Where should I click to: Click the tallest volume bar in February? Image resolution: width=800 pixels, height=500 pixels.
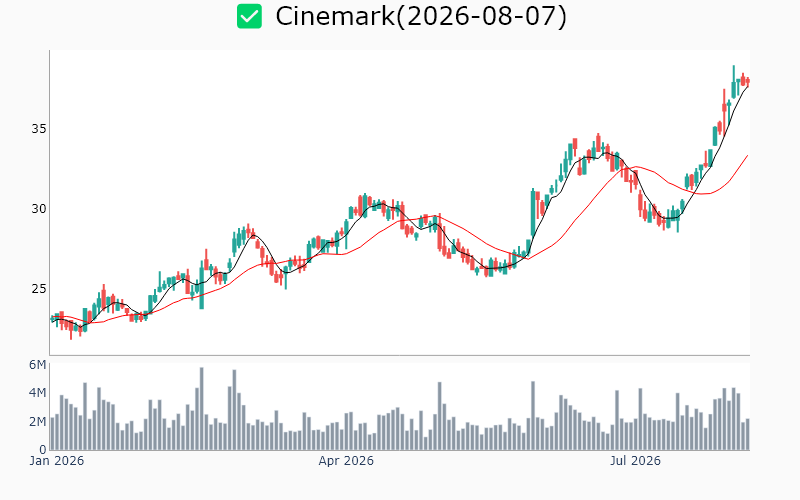click(x=202, y=409)
